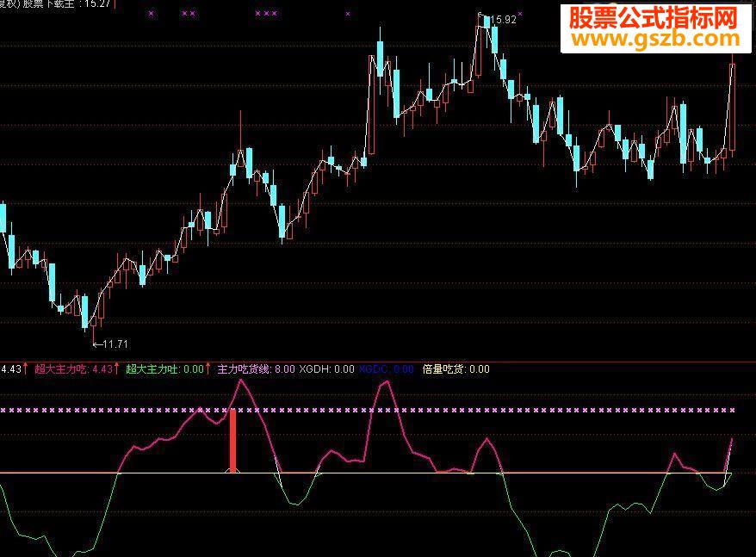
Task: Click the 15.92 high price marker
Action: [x=502, y=20]
